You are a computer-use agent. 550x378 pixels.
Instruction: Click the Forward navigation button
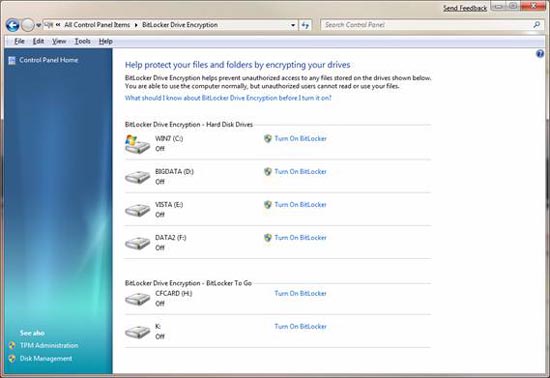tap(28, 25)
